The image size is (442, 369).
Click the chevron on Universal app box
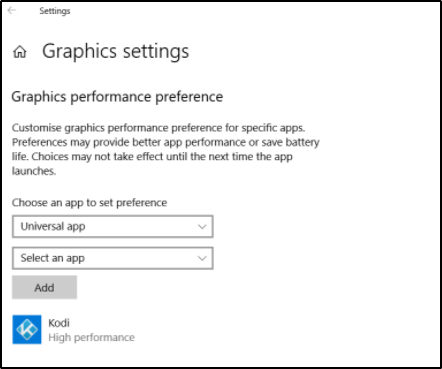202,227
